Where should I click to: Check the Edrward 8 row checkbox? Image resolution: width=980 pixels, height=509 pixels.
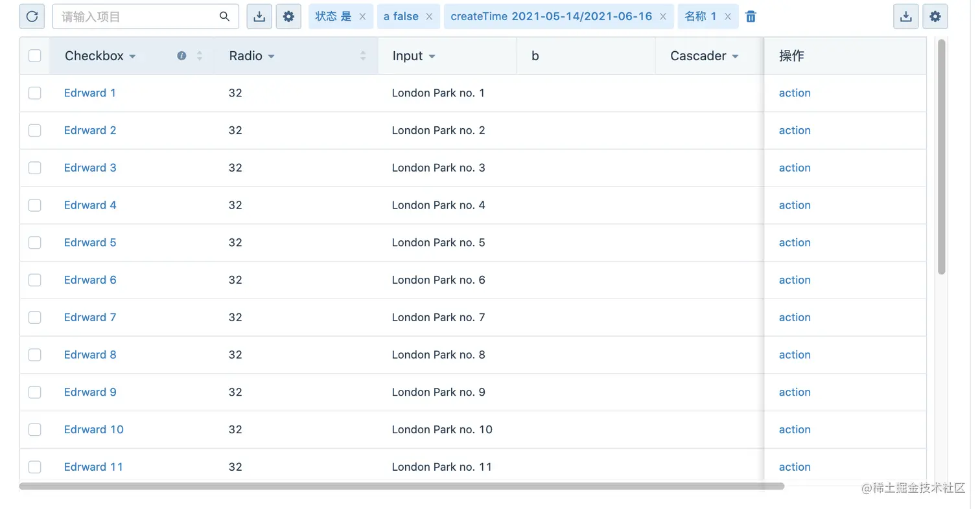[x=35, y=355]
